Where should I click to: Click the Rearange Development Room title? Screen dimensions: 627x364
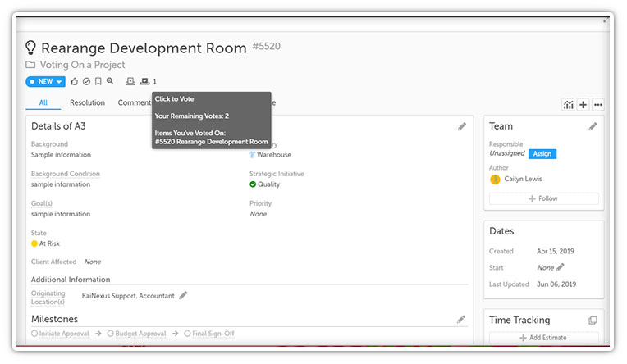[144, 48]
